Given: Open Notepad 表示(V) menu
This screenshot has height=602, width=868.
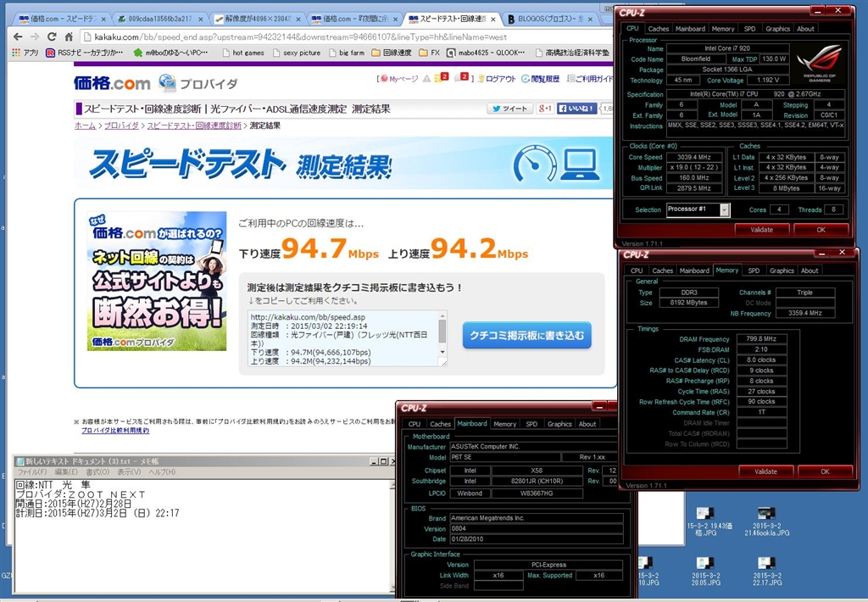Looking at the screenshot, I should [129, 472].
